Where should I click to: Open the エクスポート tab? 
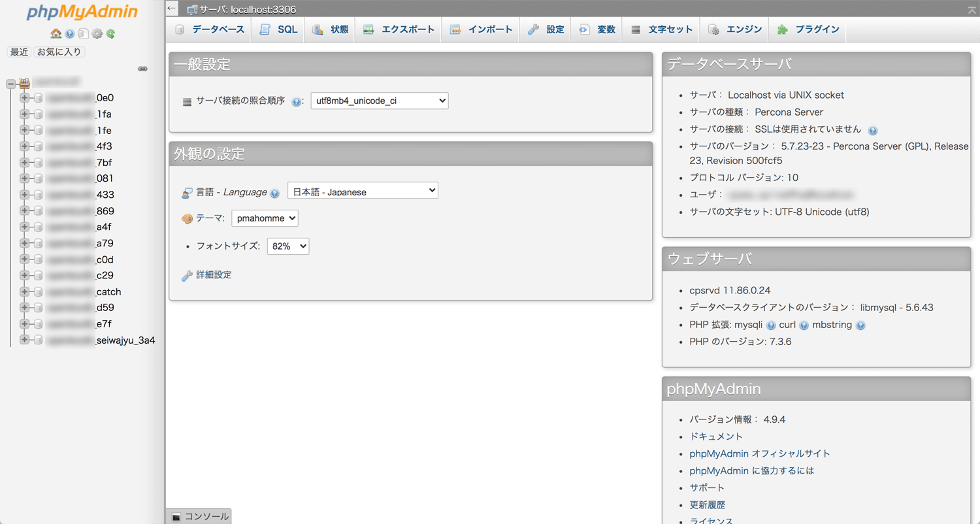tap(399, 30)
